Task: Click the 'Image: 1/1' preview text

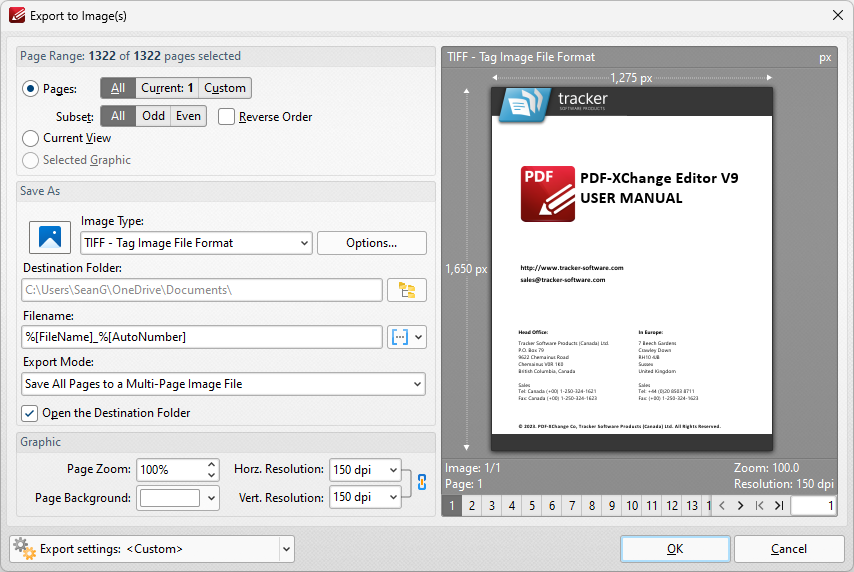Action: click(473, 468)
